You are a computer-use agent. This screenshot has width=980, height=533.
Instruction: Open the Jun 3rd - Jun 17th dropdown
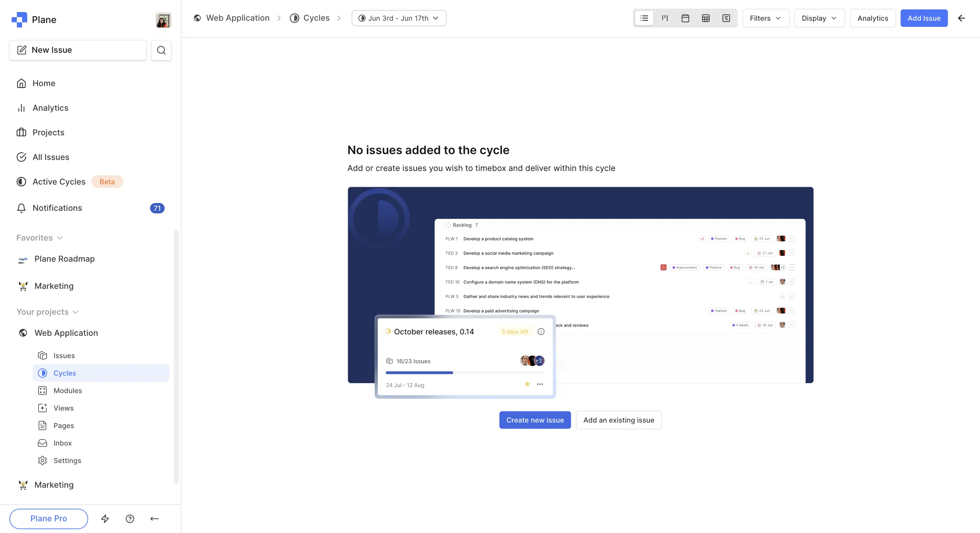(x=399, y=18)
